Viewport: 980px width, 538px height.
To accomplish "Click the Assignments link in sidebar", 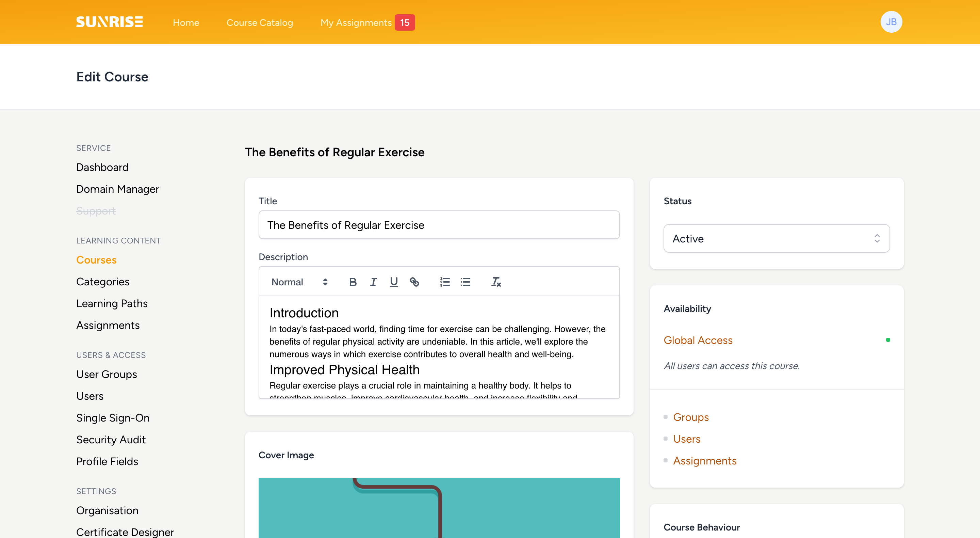I will click(108, 325).
